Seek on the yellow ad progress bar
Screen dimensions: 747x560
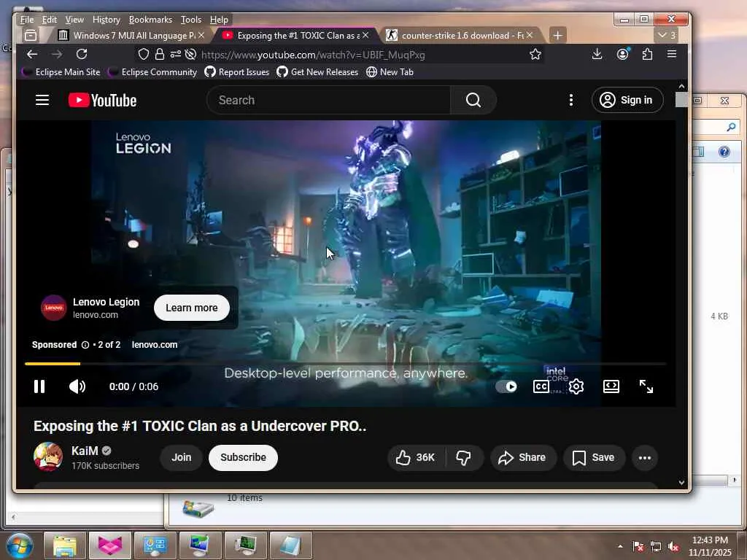pos(345,364)
